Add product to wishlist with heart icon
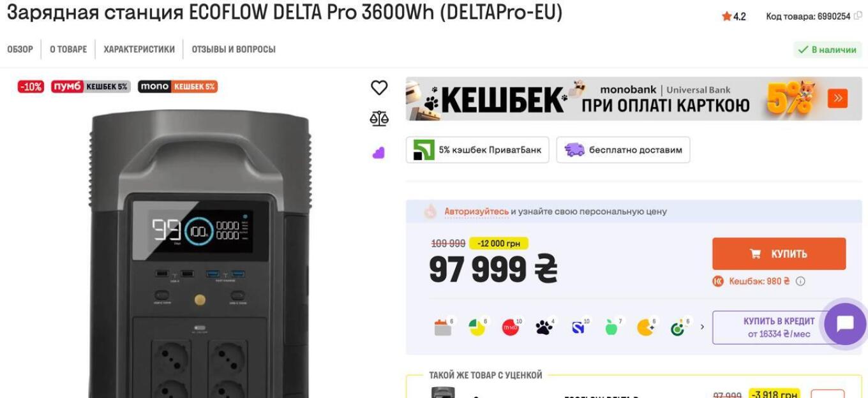The height and width of the screenshot is (398, 868). [379, 87]
